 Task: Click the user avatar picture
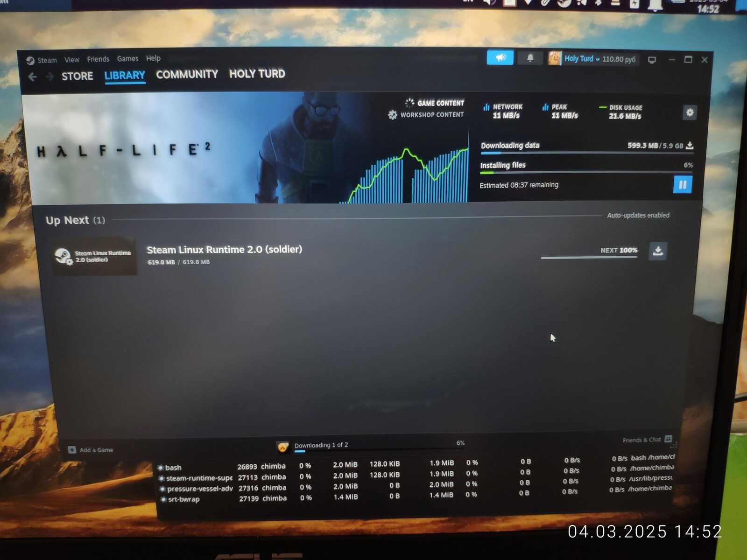point(555,58)
